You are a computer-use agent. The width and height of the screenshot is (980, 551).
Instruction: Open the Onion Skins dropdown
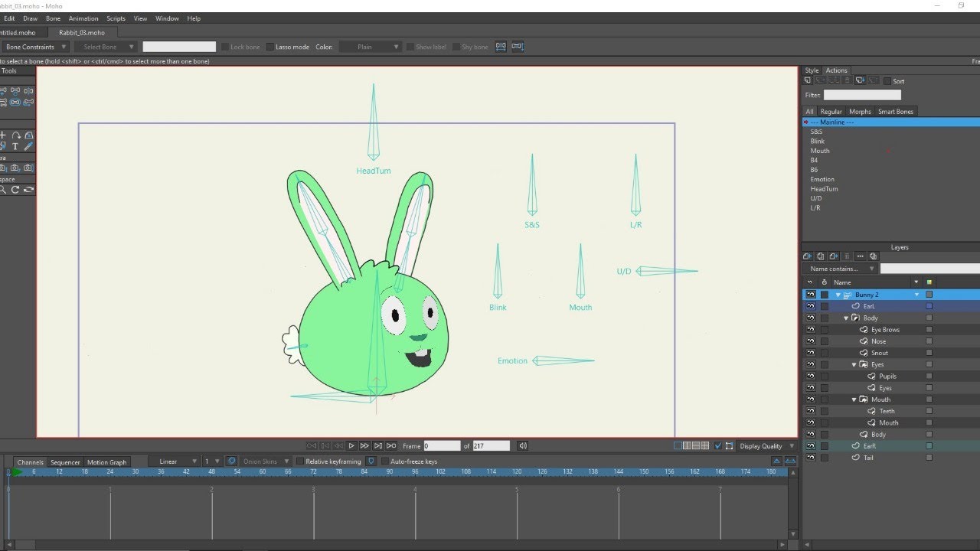266,461
